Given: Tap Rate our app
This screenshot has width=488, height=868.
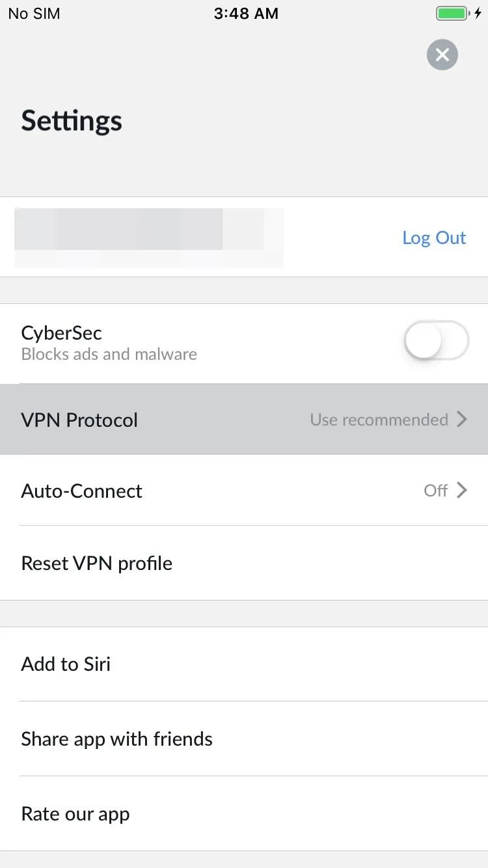Looking at the screenshot, I should coord(244,813).
